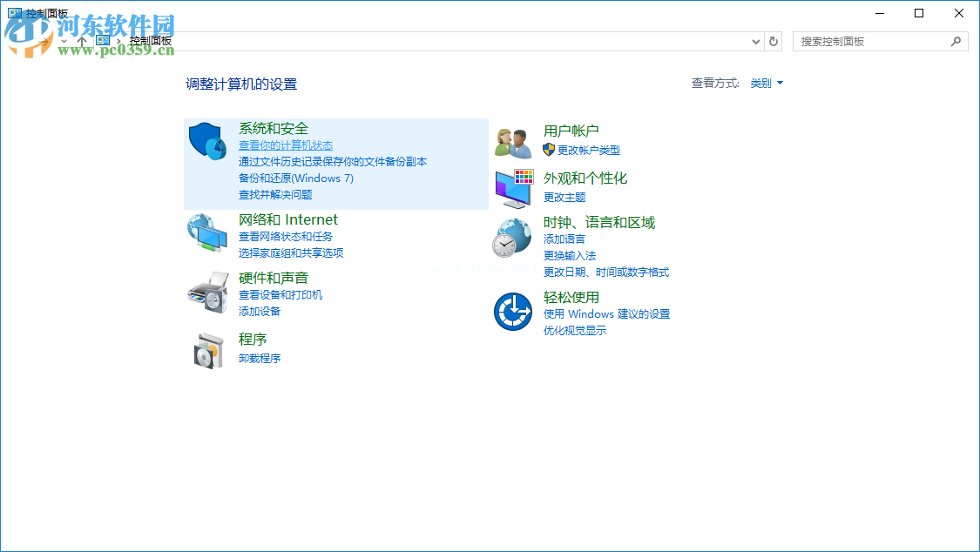The width and height of the screenshot is (980, 552).
Task: Click the 备份和还原(Windows 7) link
Action: [295, 178]
